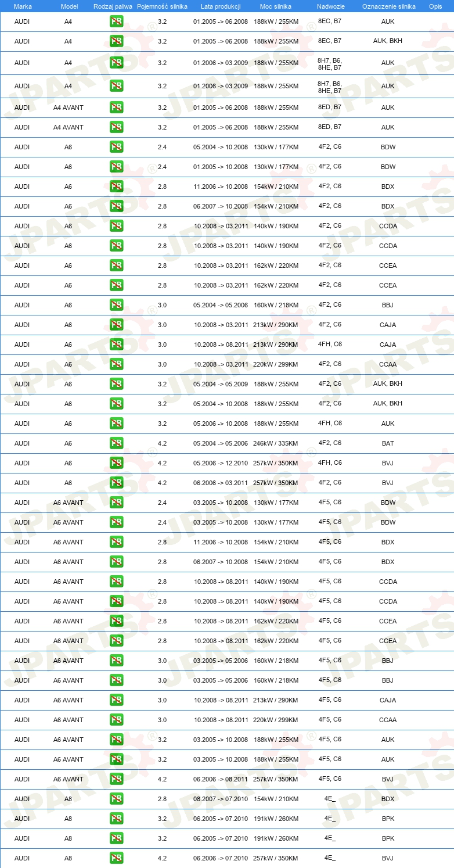The width and height of the screenshot is (454, 868).
Task: Click fuel icon in A6 AVANT 4.2 BVJ row
Action: tap(116, 779)
